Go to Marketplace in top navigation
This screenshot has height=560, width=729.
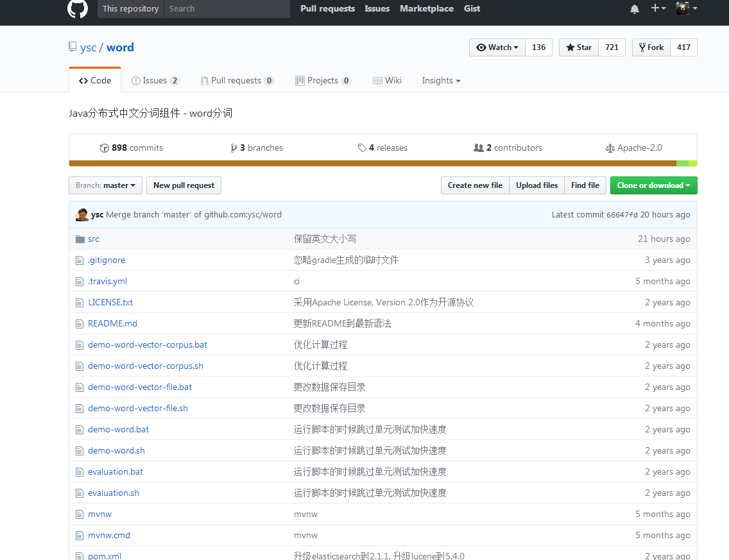pos(426,8)
